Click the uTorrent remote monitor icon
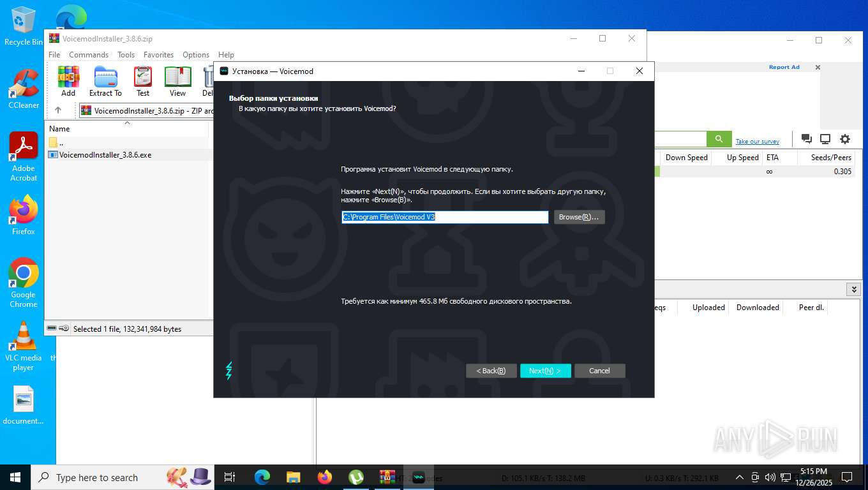868x490 pixels. tap(825, 139)
